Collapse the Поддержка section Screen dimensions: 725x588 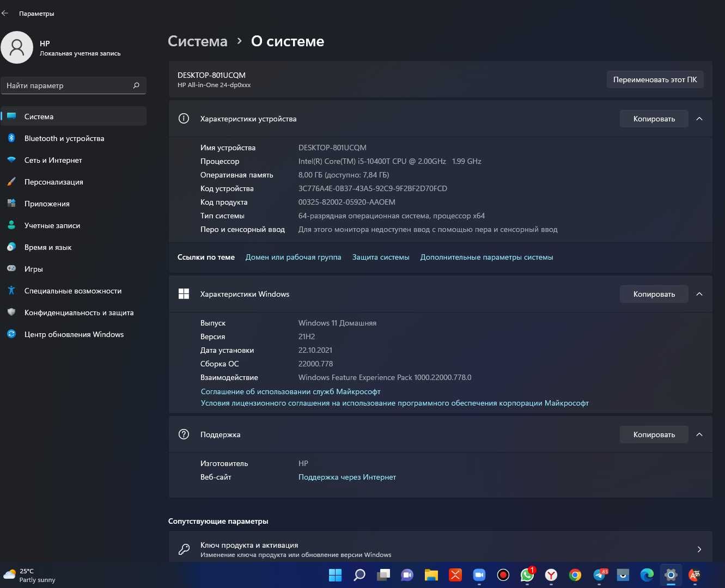[x=699, y=434]
